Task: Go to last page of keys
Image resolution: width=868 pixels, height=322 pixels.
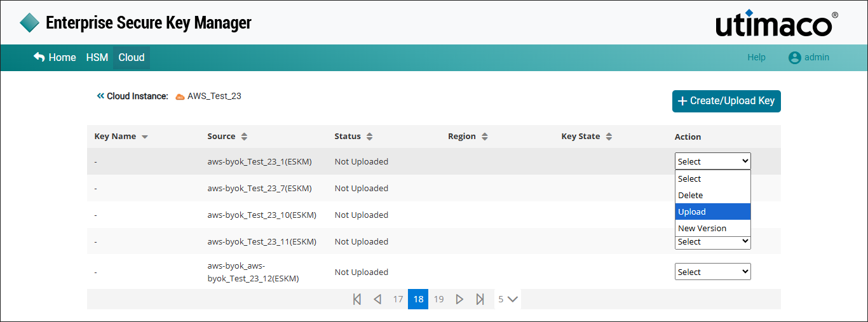Action: [x=480, y=299]
